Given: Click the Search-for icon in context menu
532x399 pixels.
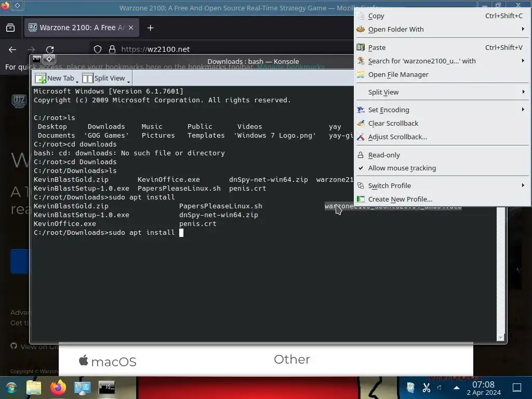Looking at the screenshot, I should (x=361, y=61).
